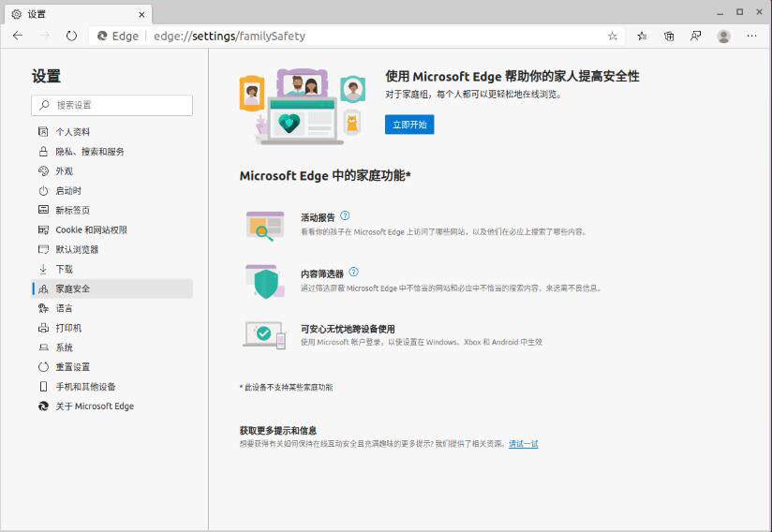
Task: Open the Collections toolbar icon
Action: [x=669, y=36]
